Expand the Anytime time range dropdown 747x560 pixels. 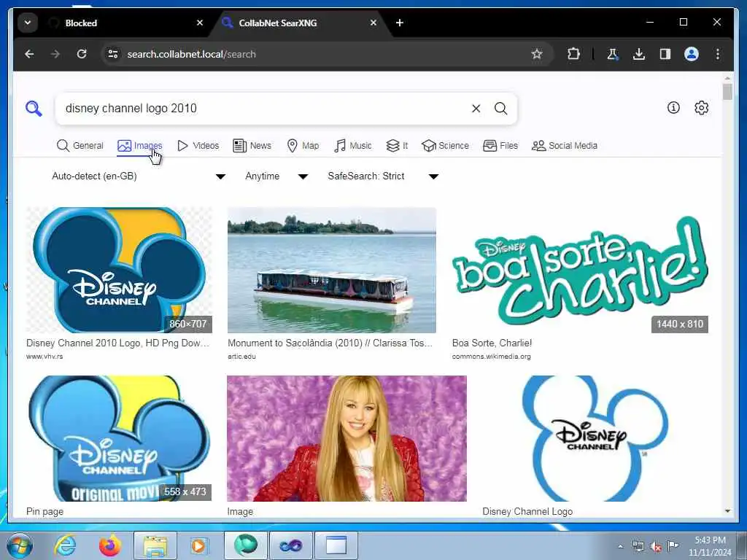pos(276,176)
